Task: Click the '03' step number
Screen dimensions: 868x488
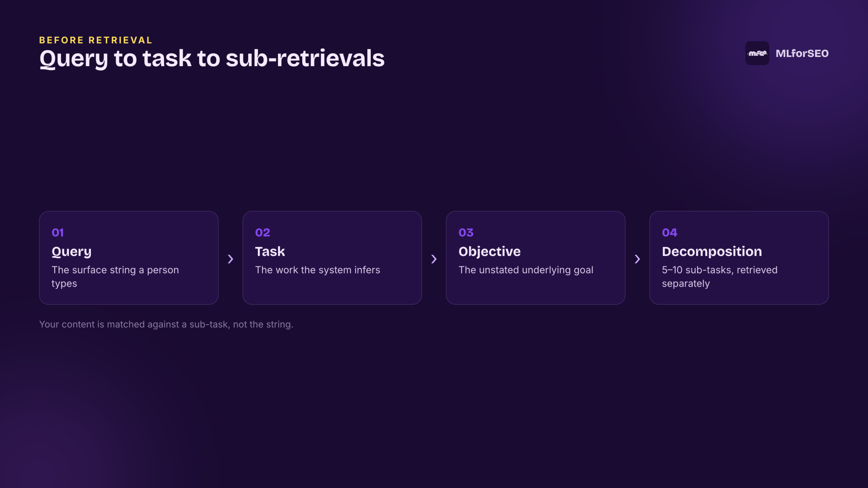Action: pos(466,232)
